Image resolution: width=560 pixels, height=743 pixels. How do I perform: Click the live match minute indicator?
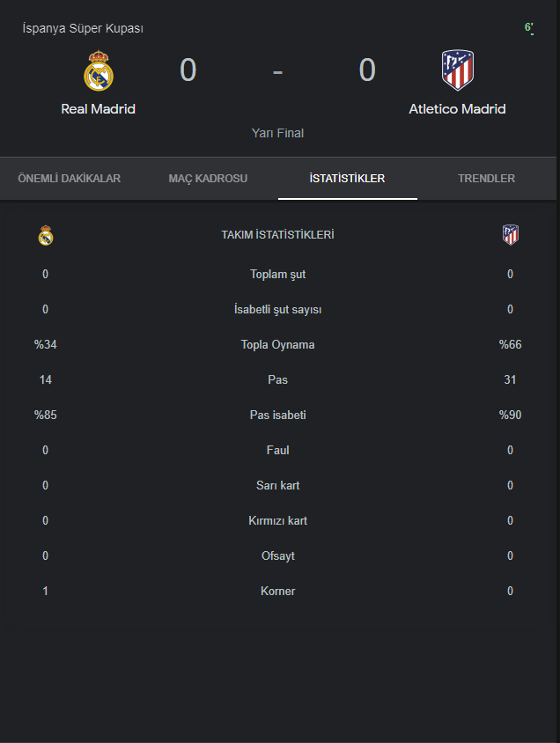(529, 28)
